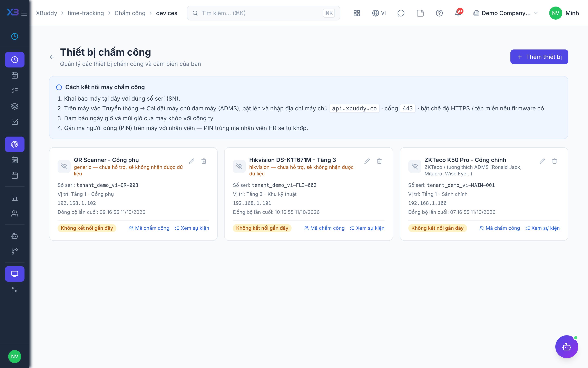Viewport: 588px width, 368px height.
Task: Open Mã chấm công for QR Scanner
Action: tap(149, 228)
